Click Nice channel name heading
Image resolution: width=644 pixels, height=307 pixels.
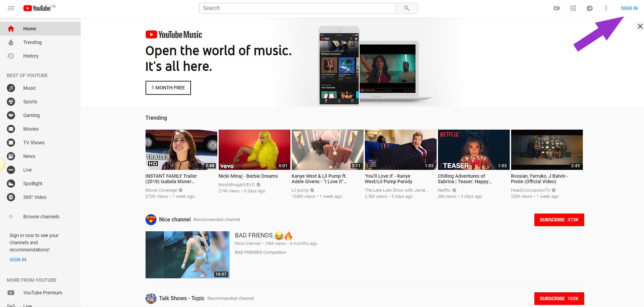(175, 220)
